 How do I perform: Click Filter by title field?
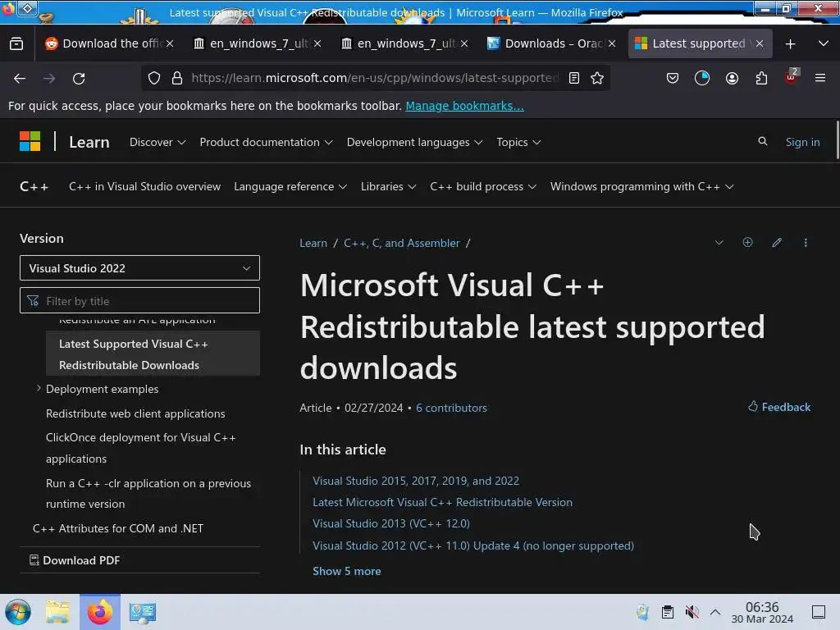(139, 300)
